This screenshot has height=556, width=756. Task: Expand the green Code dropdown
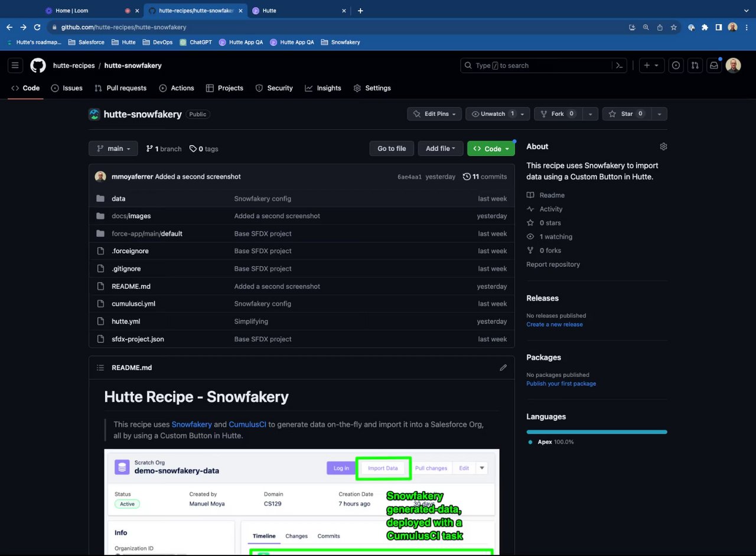[x=491, y=149]
